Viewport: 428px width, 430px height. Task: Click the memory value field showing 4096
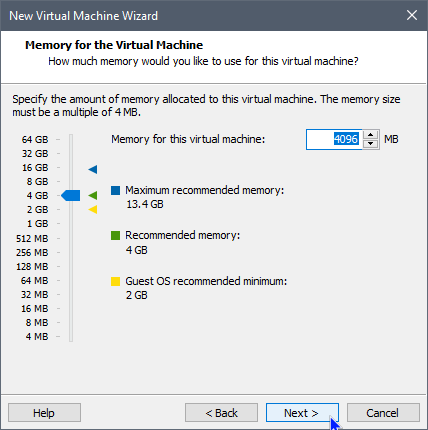tap(334, 139)
